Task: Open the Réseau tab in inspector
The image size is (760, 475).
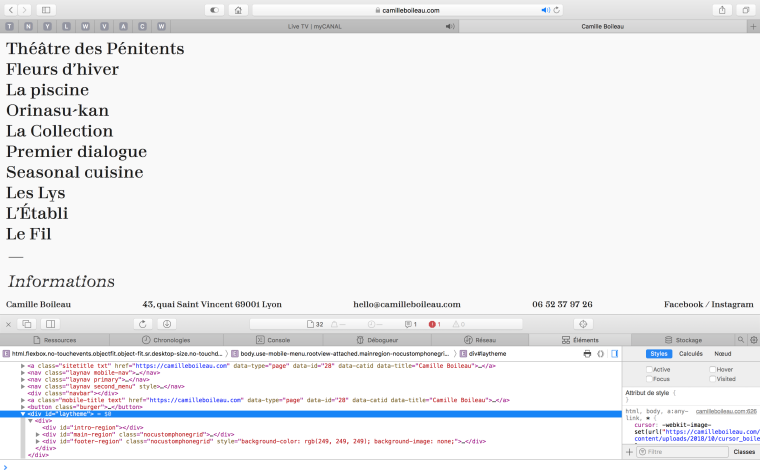Action: [x=480, y=340]
